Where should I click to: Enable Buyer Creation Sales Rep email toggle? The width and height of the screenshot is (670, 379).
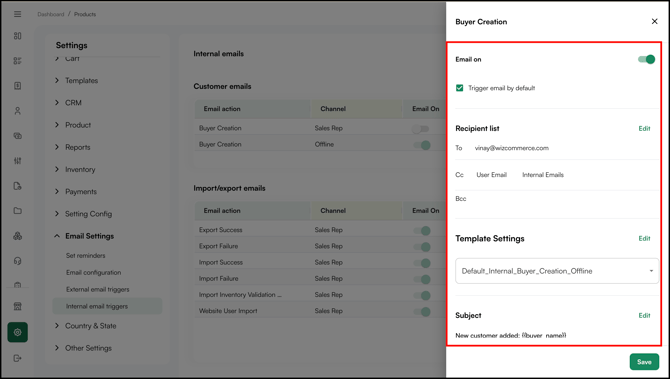click(x=420, y=129)
